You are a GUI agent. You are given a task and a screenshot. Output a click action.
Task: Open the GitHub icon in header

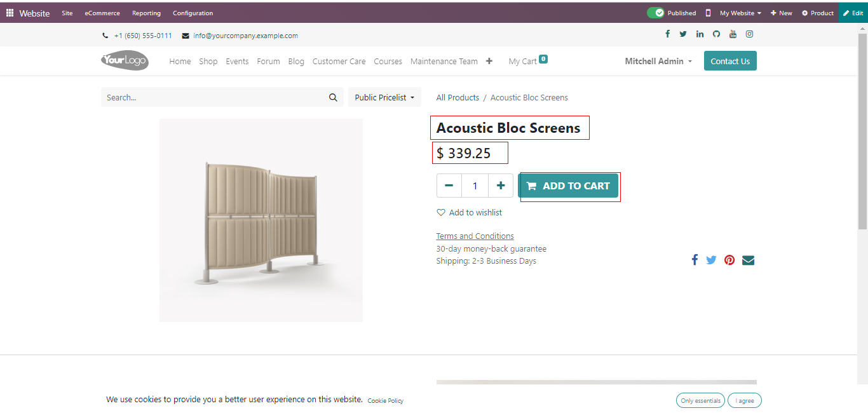pyautogui.click(x=716, y=34)
